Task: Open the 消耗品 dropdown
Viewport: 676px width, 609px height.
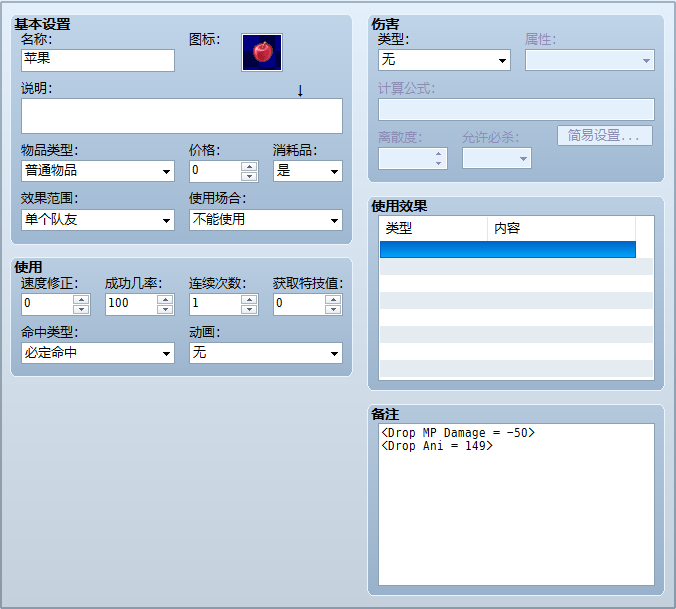Action: point(308,171)
